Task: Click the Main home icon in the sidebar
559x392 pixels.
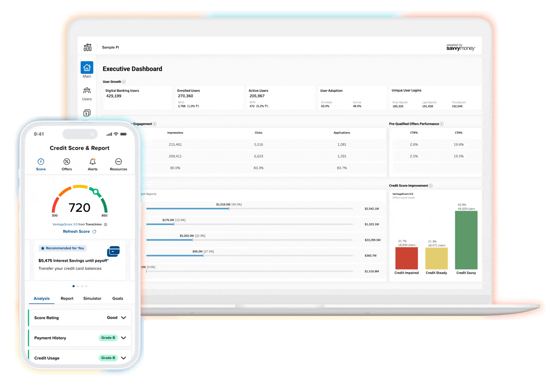Action: pos(87,68)
